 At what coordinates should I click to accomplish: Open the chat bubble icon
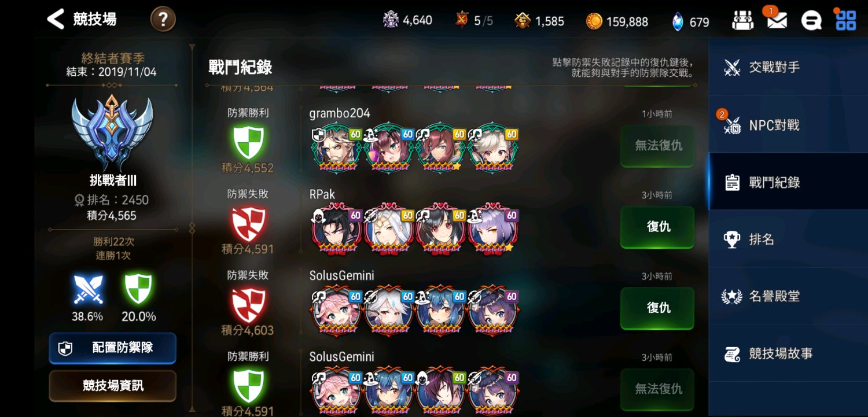pos(811,21)
